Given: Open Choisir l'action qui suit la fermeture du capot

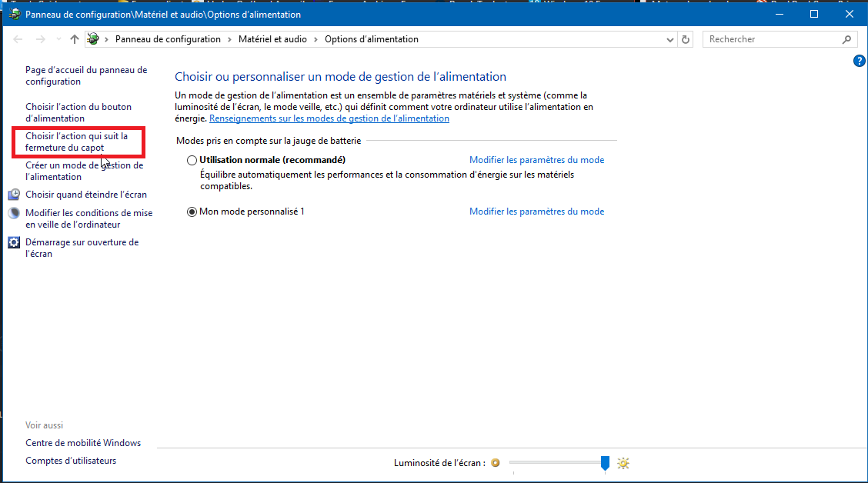Looking at the screenshot, I should (76, 142).
